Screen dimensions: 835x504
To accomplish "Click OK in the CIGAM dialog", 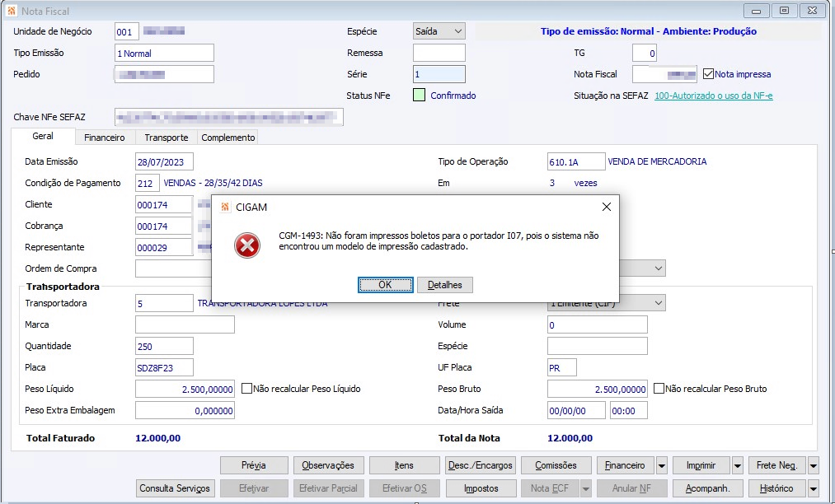I will (x=385, y=285).
